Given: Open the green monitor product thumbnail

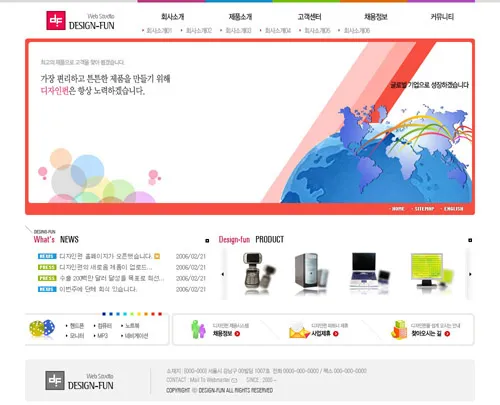Looking at the screenshot, I should [x=431, y=273].
